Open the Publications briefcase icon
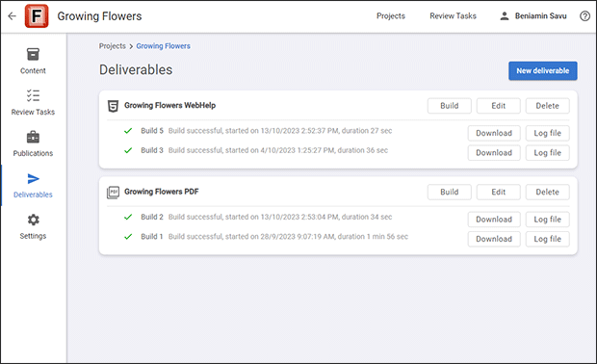The image size is (597, 364). [x=33, y=137]
